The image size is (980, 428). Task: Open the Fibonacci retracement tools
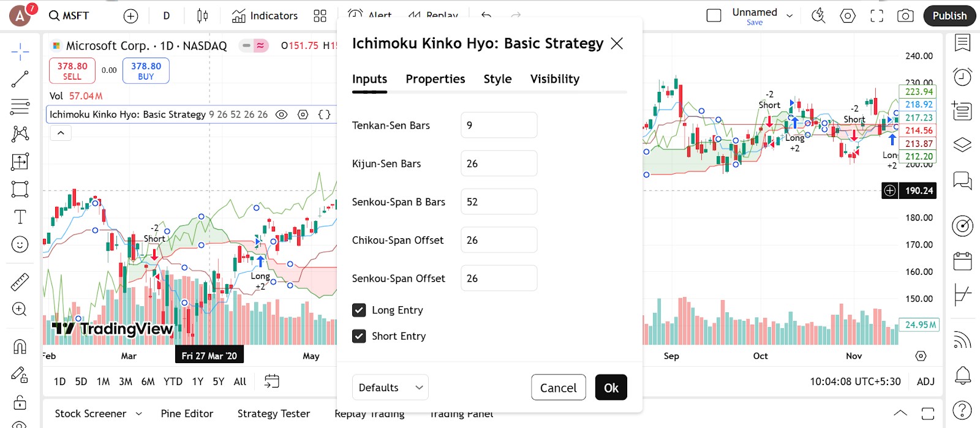pyautogui.click(x=20, y=107)
